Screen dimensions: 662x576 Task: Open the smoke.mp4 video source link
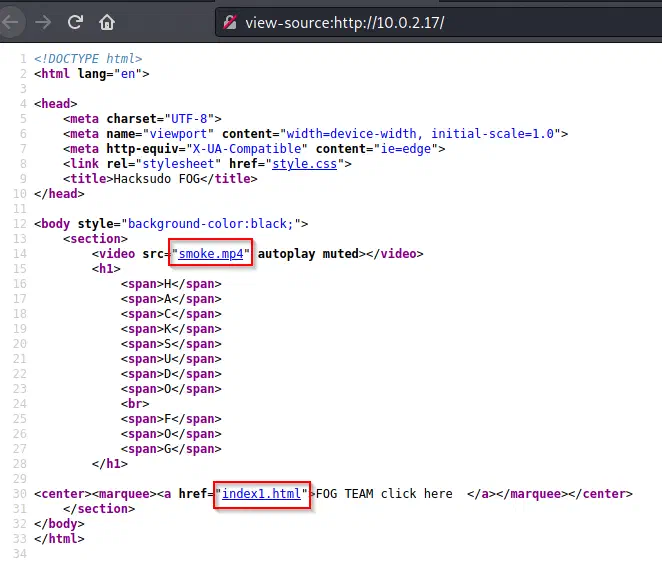(x=211, y=254)
